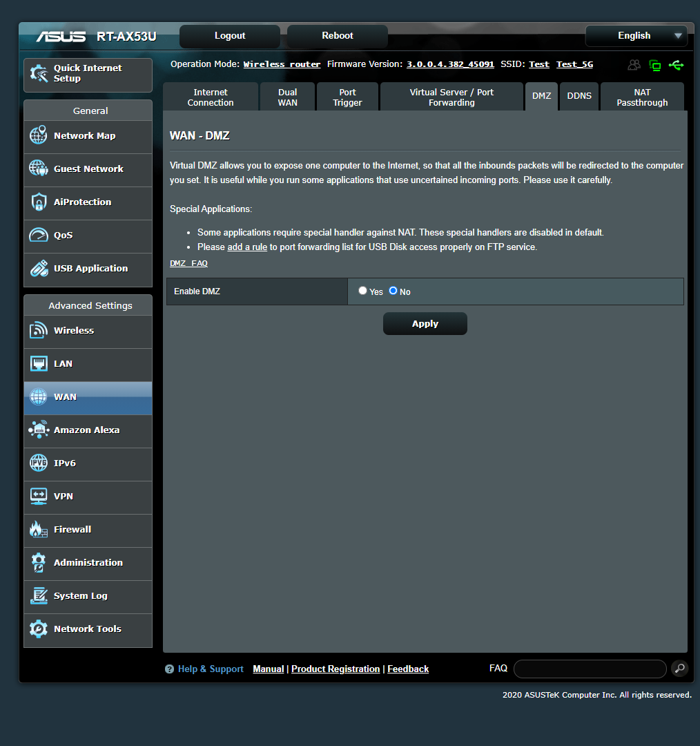Open System Log menu label

point(81,595)
